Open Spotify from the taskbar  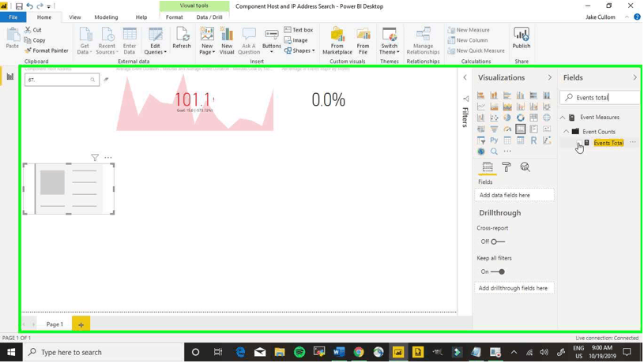(x=299, y=352)
